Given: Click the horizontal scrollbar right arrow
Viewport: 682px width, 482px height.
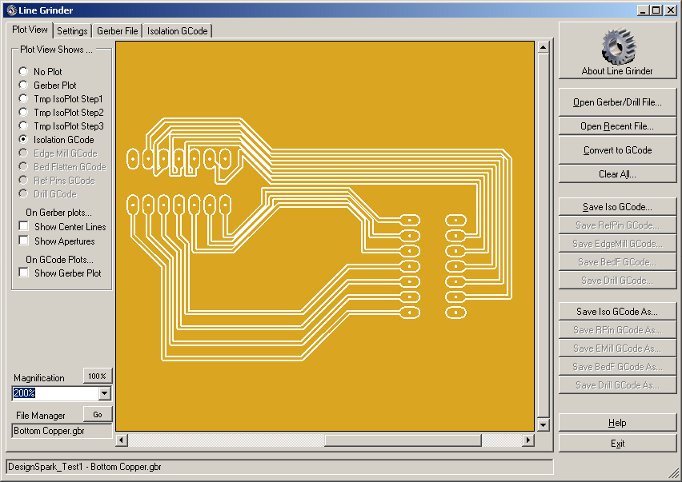Looking at the screenshot, I should (529, 439).
